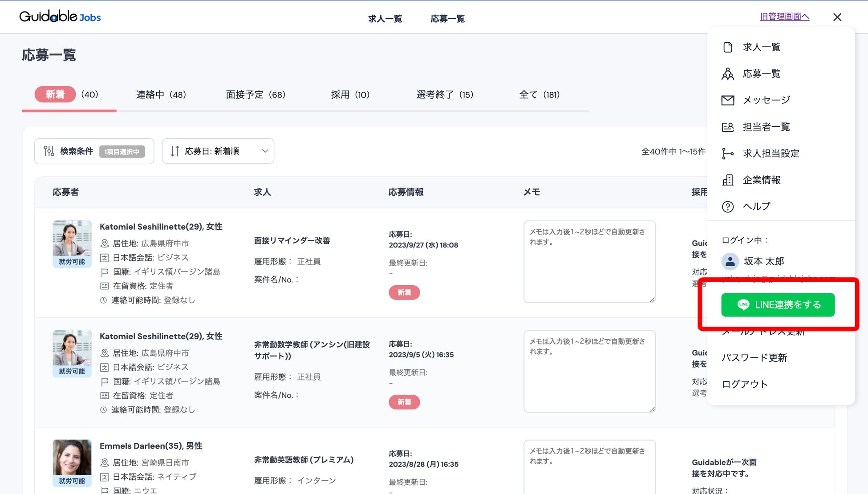Open 企業情報 menu entry
This screenshot has width=868, height=494.
tap(761, 180)
